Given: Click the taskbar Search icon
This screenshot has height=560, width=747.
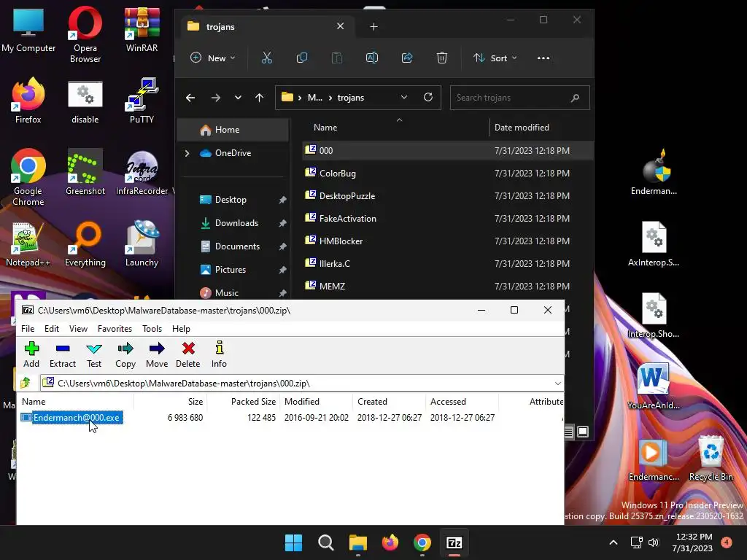Looking at the screenshot, I should point(326,542).
